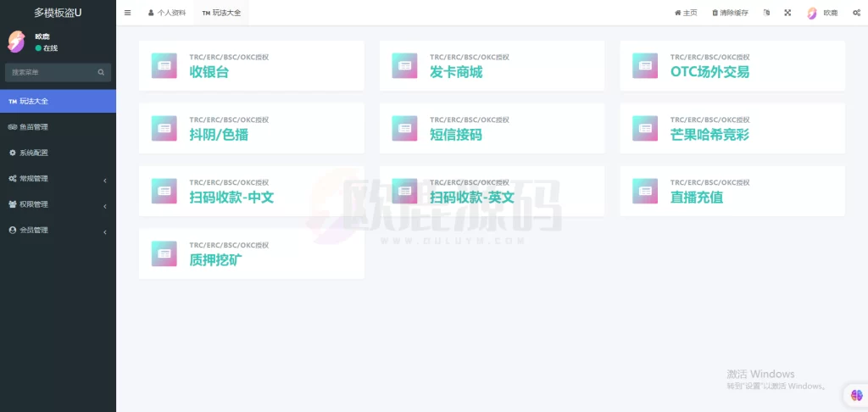Click the user avatar in the sidebar
868x412 pixels.
pos(16,42)
